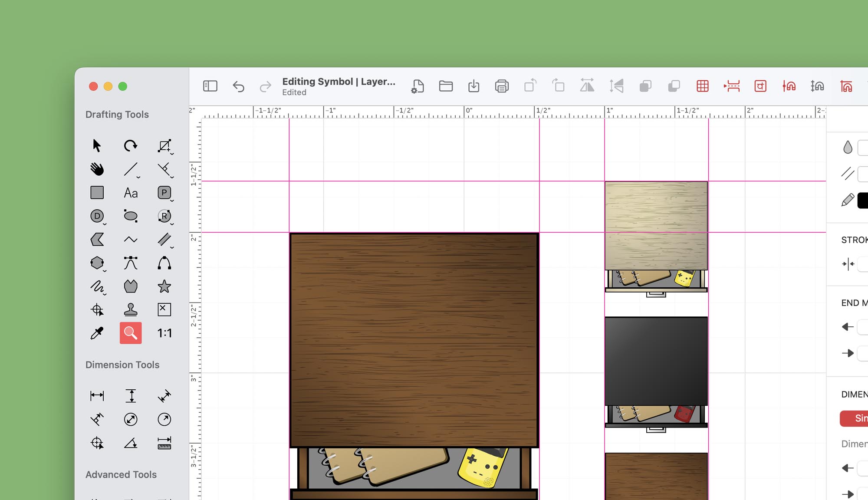
Task: Toggle the sidebar panel visibility
Action: [210, 86]
